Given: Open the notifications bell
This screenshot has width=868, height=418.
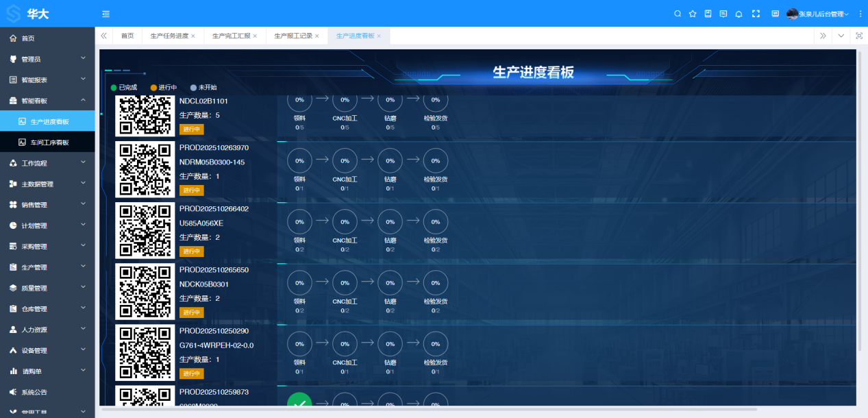Looking at the screenshot, I should click(x=739, y=14).
